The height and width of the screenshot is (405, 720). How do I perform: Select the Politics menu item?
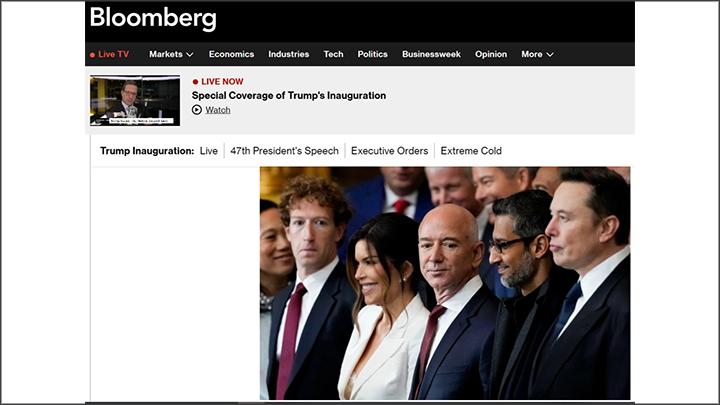(372, 54)
